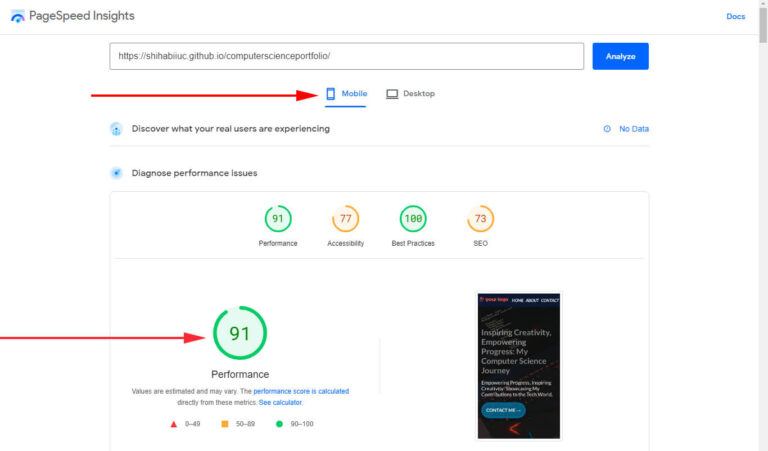Click the real users experience section icon
The image size is (768, 451).
116,129
